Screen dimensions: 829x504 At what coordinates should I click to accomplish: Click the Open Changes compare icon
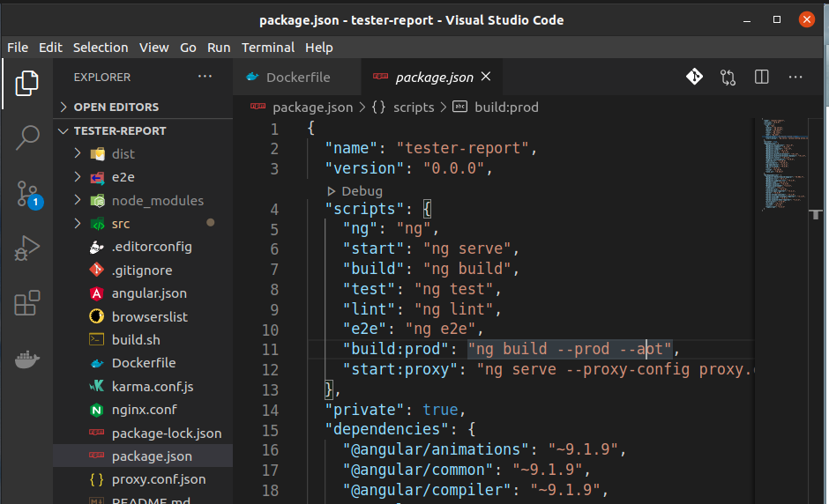coord(728,78)
